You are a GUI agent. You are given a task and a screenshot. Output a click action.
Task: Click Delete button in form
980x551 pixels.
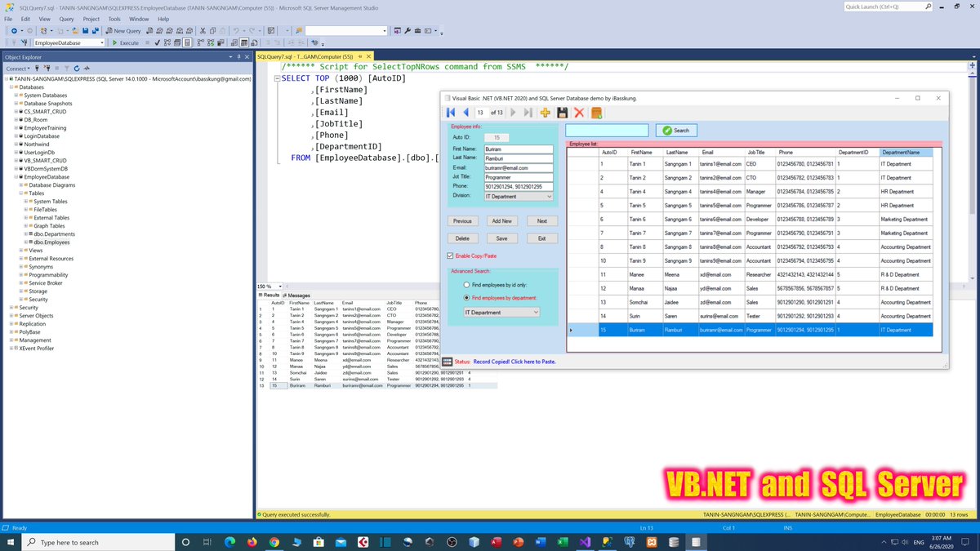click(x=463, y=238)
